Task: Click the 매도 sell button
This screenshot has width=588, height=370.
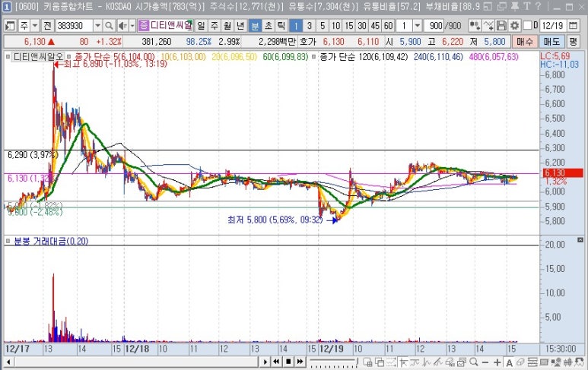Action: [552, 41]
